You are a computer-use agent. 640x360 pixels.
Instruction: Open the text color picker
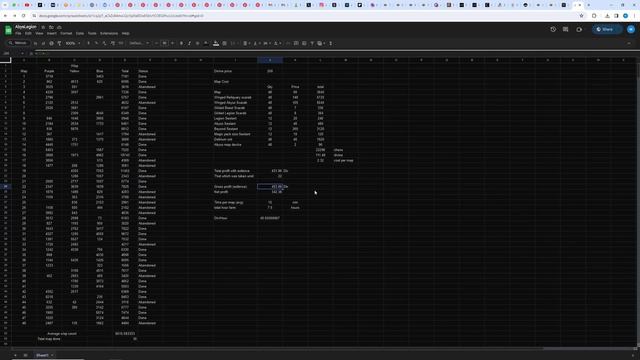206,43
